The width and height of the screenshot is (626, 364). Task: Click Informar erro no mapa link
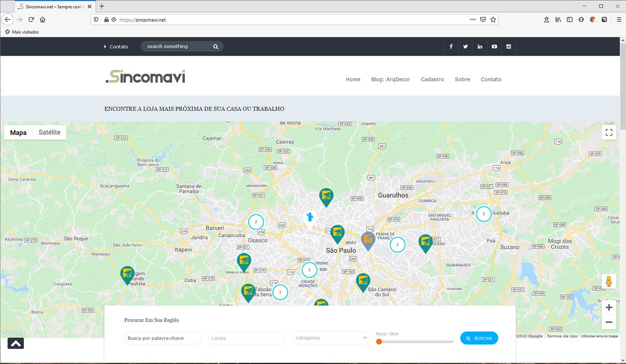(x=599, y=336)
